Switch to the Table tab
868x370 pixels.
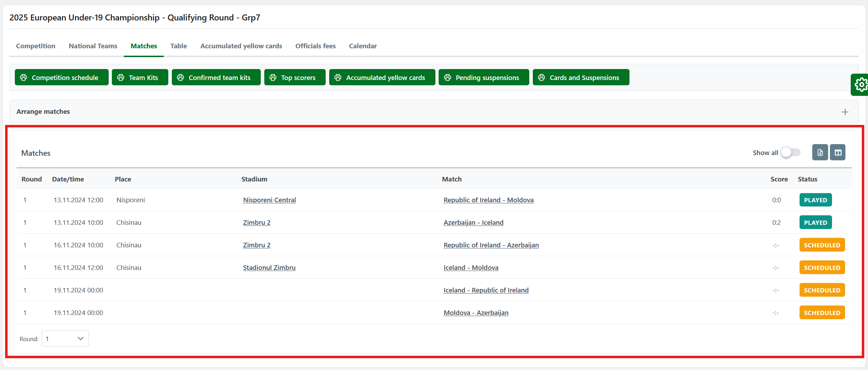179,46
